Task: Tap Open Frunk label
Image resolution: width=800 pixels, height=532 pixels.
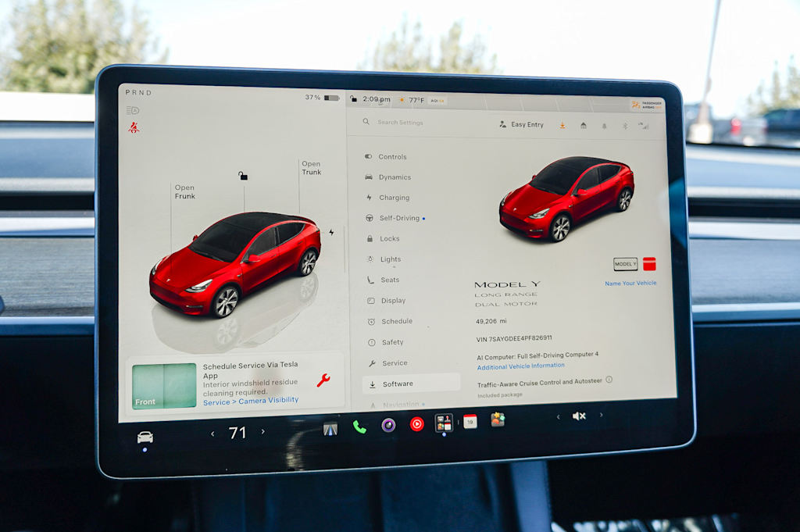Action: pos(184,191)
